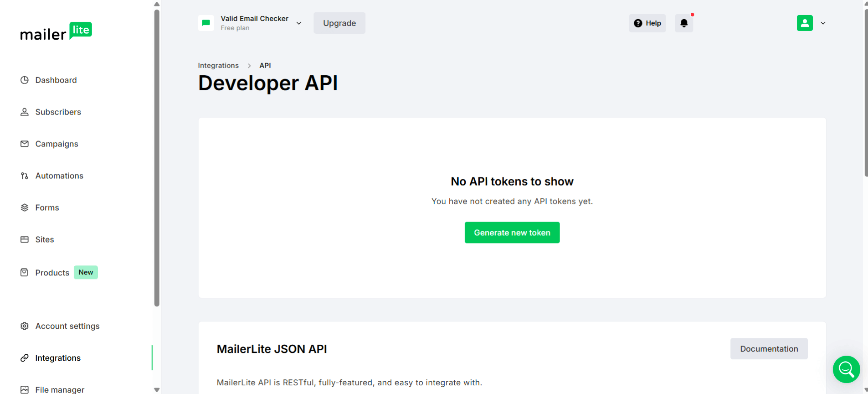
Task: Click the Products bag icon
Action: point(25,273)
